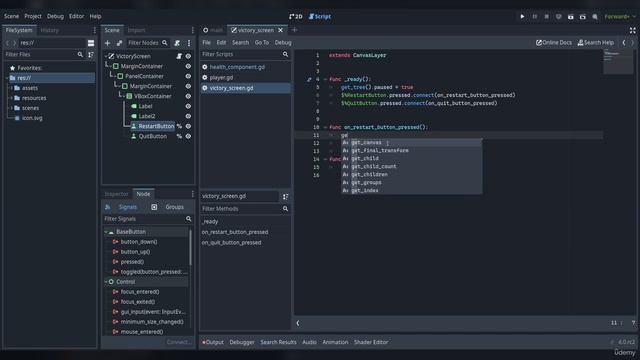Open health_component.gd in script list

point(237,67)
